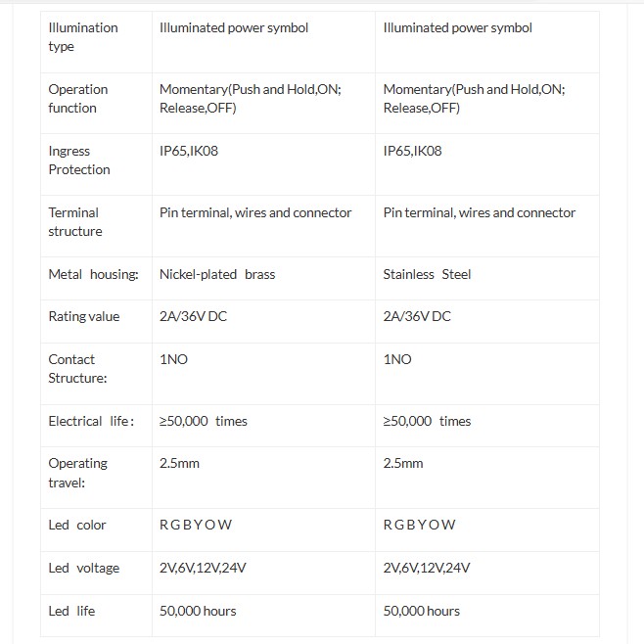Image resolution: width=644 pixels, height=644 pixels.
Task: Select 50,000 hours for nickel-plated brass model
Action: tap(198, 611)
